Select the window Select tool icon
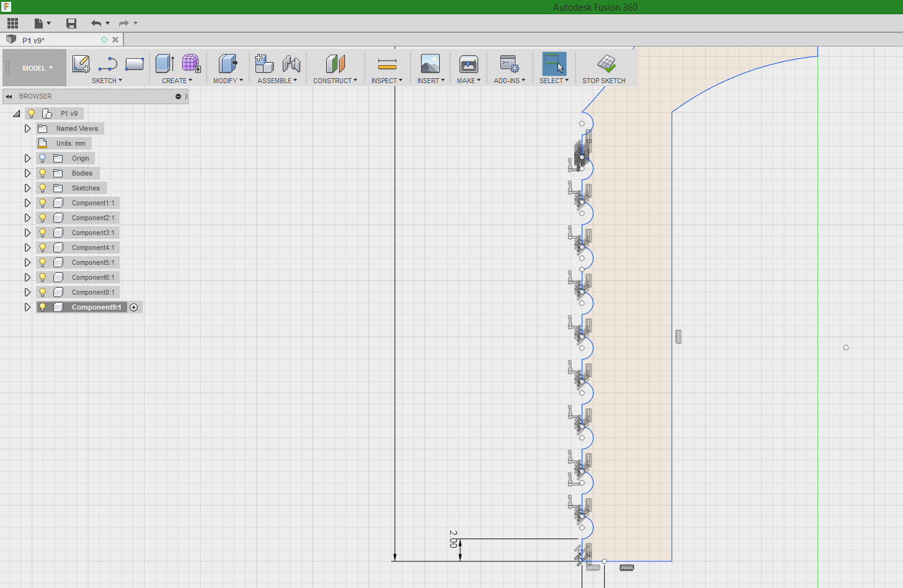Screen dimensions: 903x588 (554, 64)
